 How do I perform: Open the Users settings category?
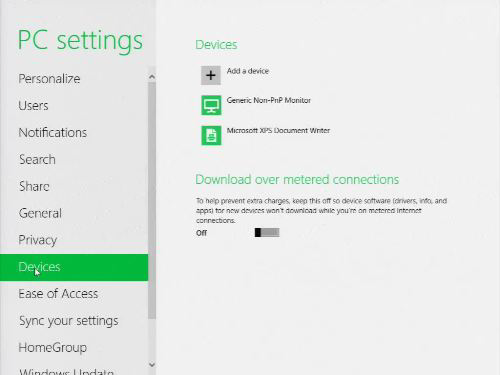33,106
